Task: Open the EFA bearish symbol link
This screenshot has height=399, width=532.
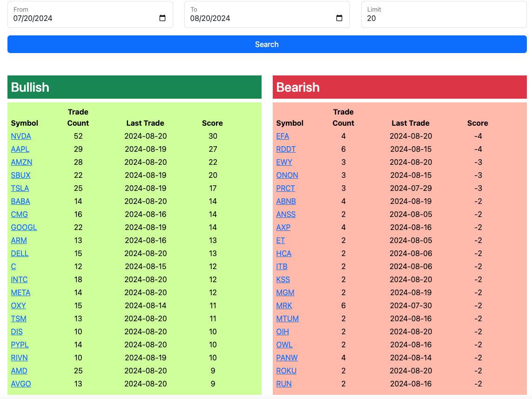Action: 283,136
